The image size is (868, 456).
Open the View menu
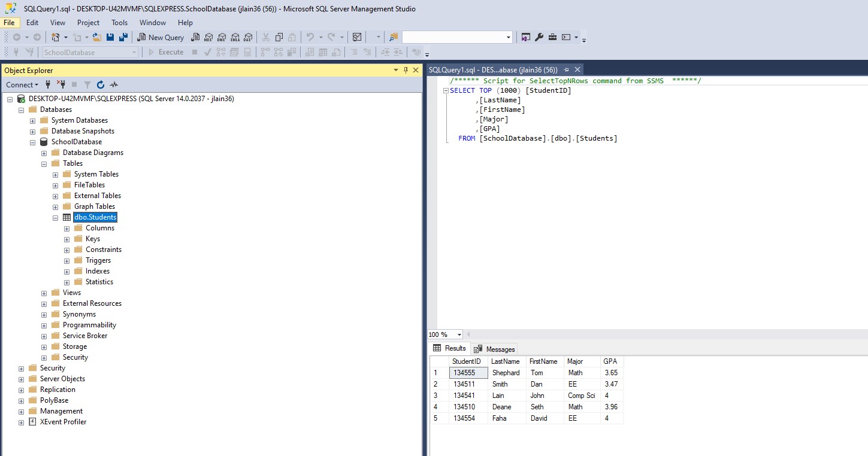click(58, 23)
